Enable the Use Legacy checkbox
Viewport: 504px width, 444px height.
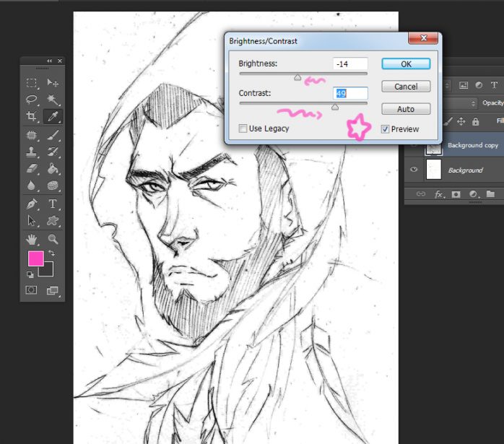coord(243,129)
